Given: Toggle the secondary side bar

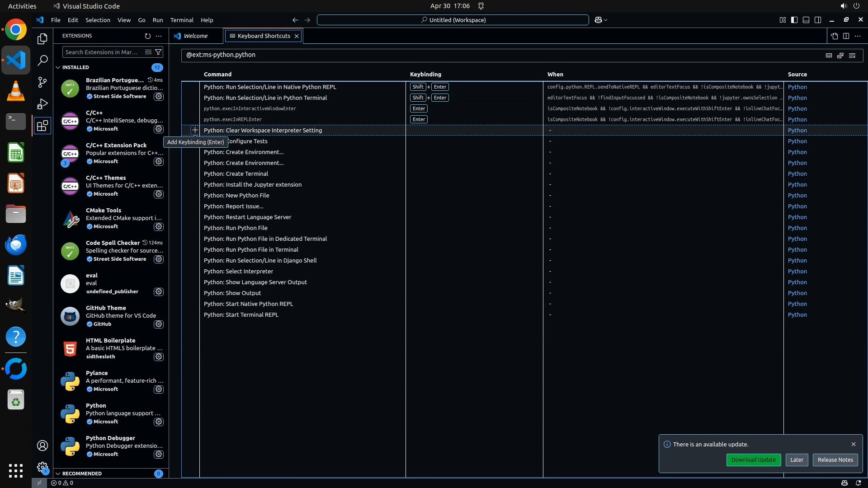Looking at the screenshot, I should (818, 20).
